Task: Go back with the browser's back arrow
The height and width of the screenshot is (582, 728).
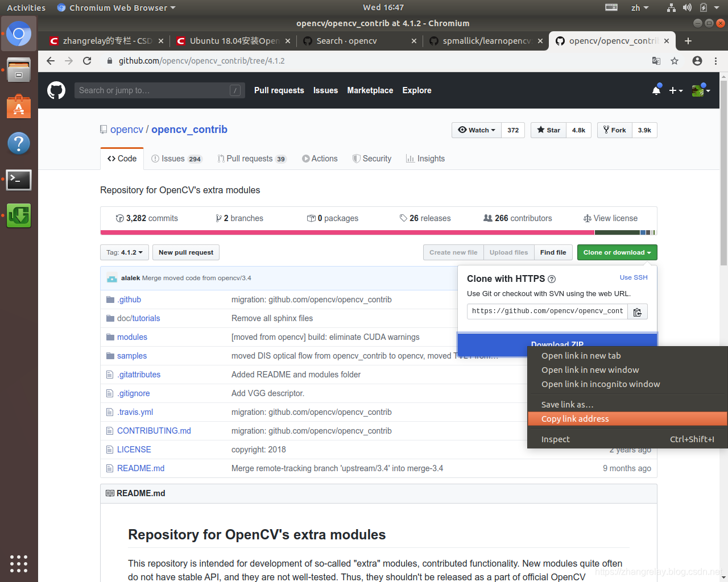Action: pos(51,61)
